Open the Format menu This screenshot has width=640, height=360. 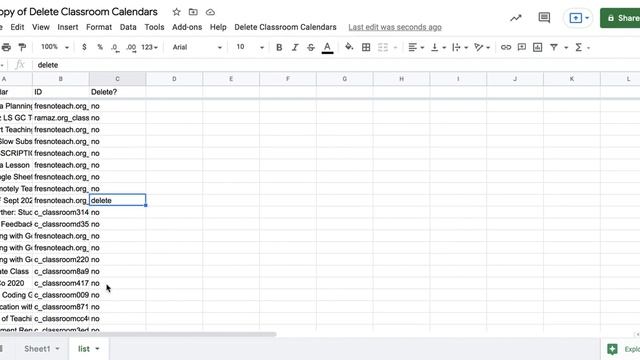pyautogui.click(x=99, y=27)
